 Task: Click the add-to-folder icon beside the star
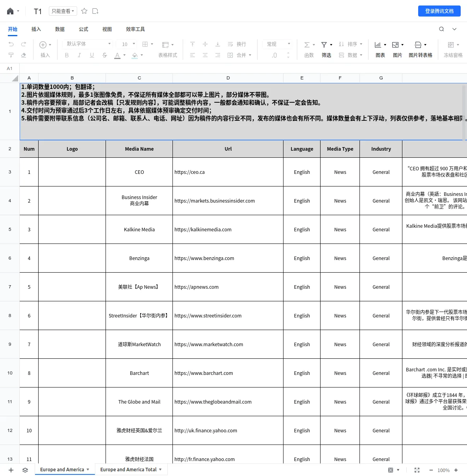coord(95,11)
